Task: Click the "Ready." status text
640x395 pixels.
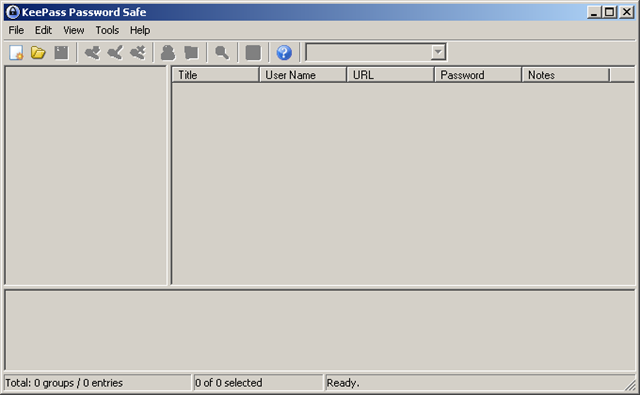Action: click(x=343, y=383)
